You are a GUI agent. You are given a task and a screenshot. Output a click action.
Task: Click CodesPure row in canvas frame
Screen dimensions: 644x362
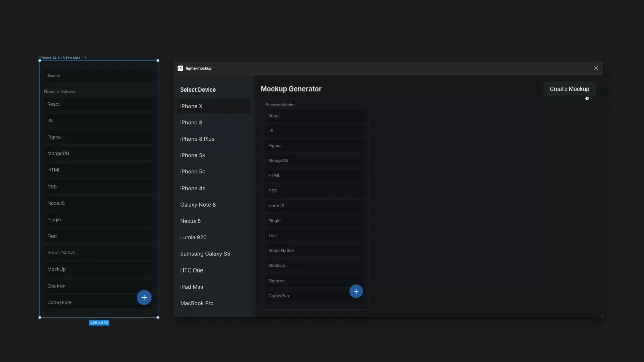(x=99, y=303)
